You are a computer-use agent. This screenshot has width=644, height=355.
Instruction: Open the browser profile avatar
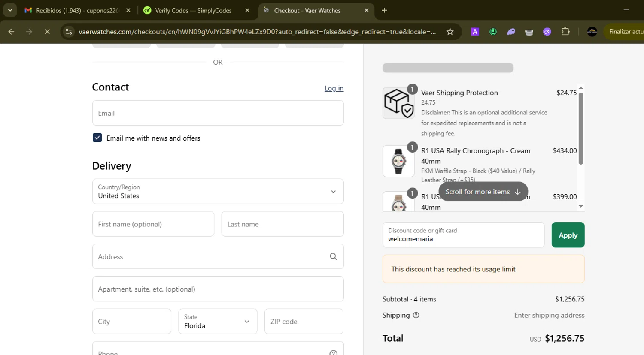click(592, 32)
